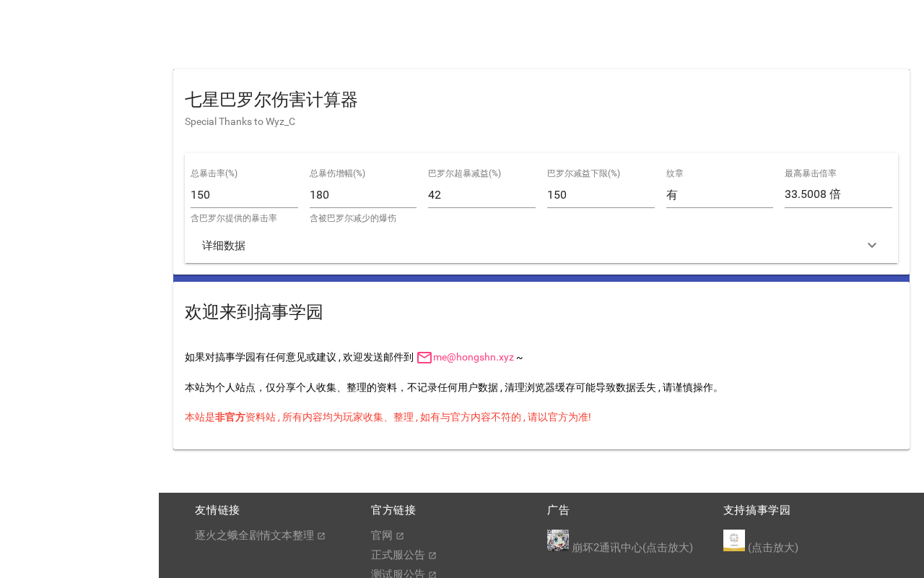Open the 纹章 dropdown showing 有
Image resolution: width=924 pixels, height=578 pixels.
point(720,195)
